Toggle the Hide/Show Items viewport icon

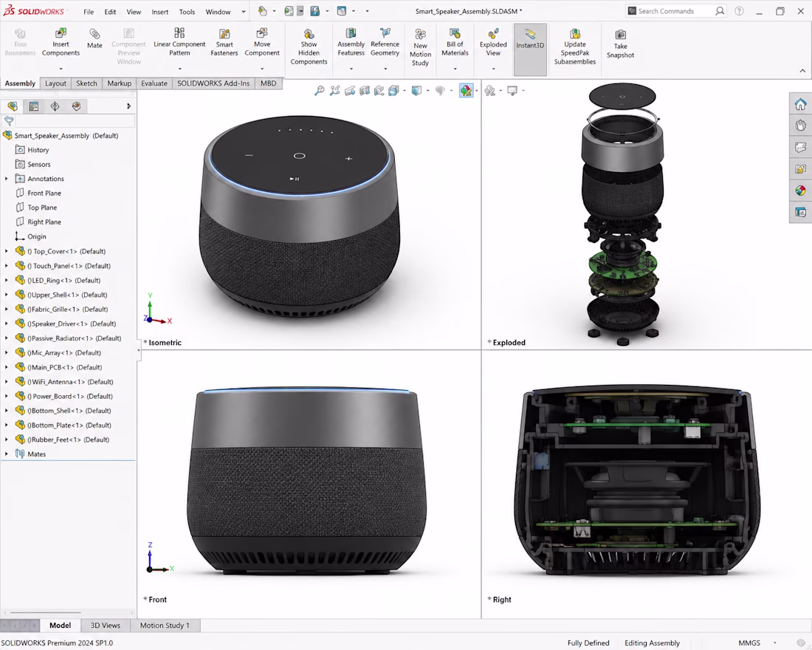tap(440, 91)
